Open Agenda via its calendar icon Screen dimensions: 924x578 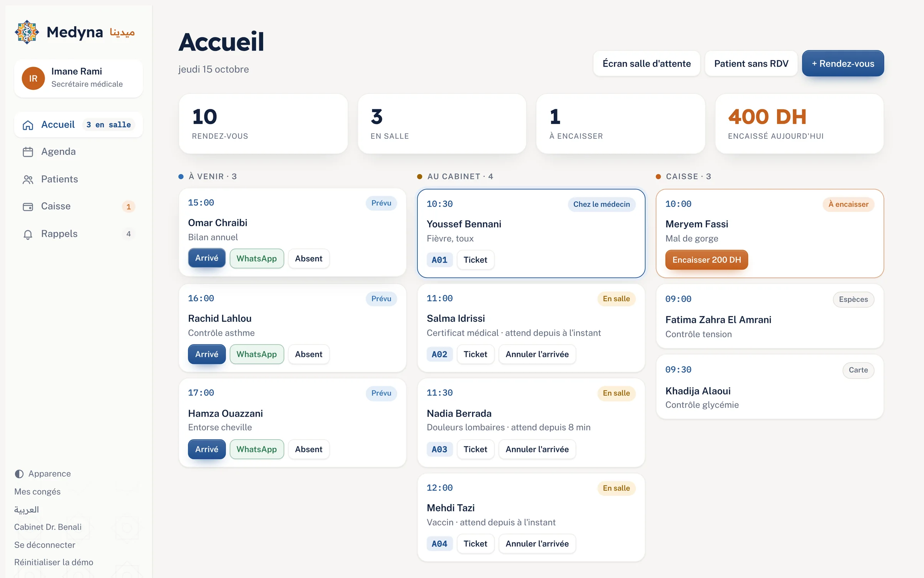point(28,152)
